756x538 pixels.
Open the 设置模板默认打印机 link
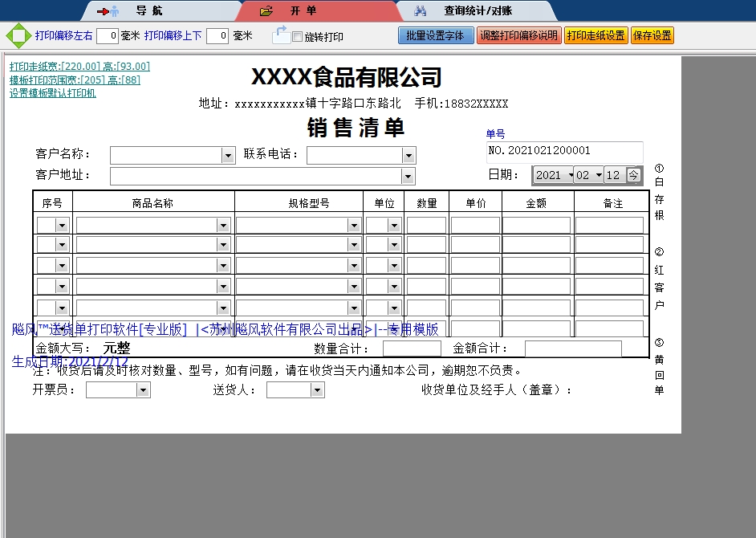[x=53, y=93]
